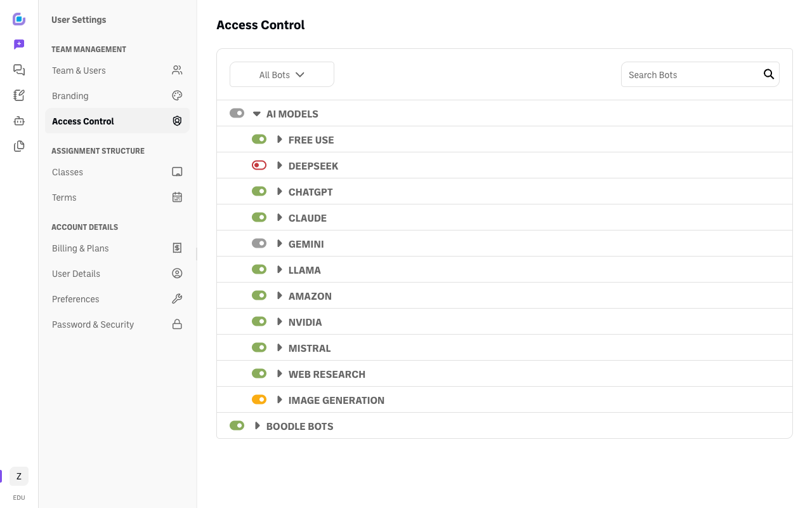Toggle the AMAZON switch
The image size is (812, 508).
tap(259, 295)
